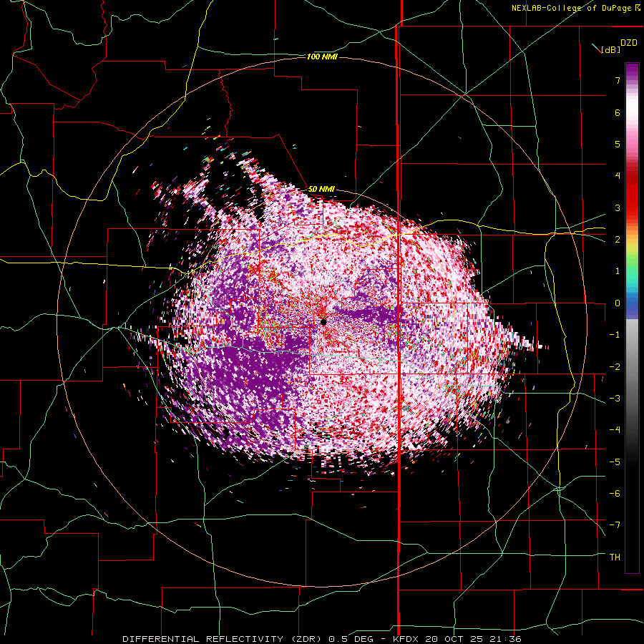Image resolution: width=644 pixels, height=644 pixels.
Task: Click the 7 value on the color scale
Action: [x=618, y=80]
